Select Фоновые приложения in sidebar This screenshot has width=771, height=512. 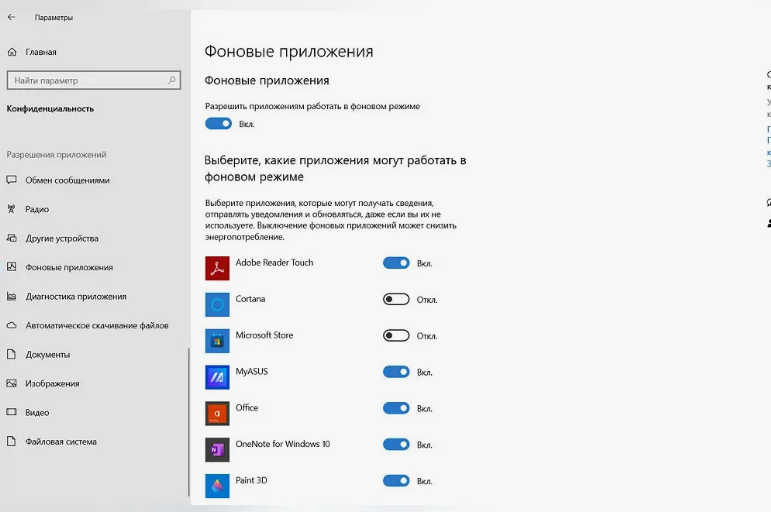click(x=69, y=268)
